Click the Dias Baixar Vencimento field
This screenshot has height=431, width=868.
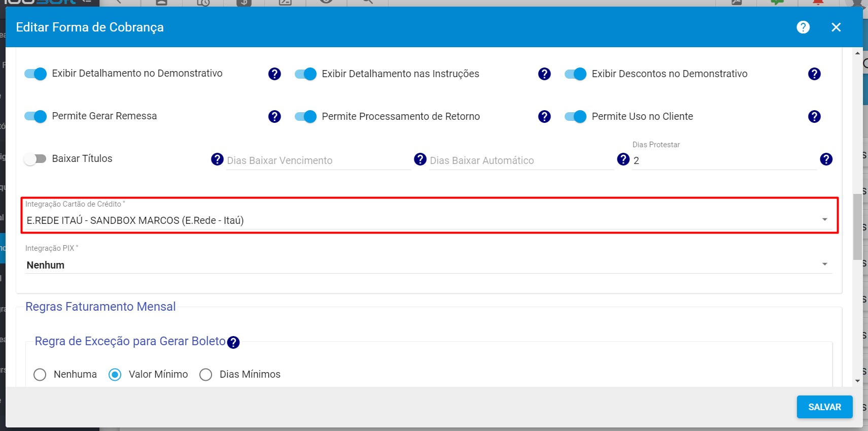(318, 161)
